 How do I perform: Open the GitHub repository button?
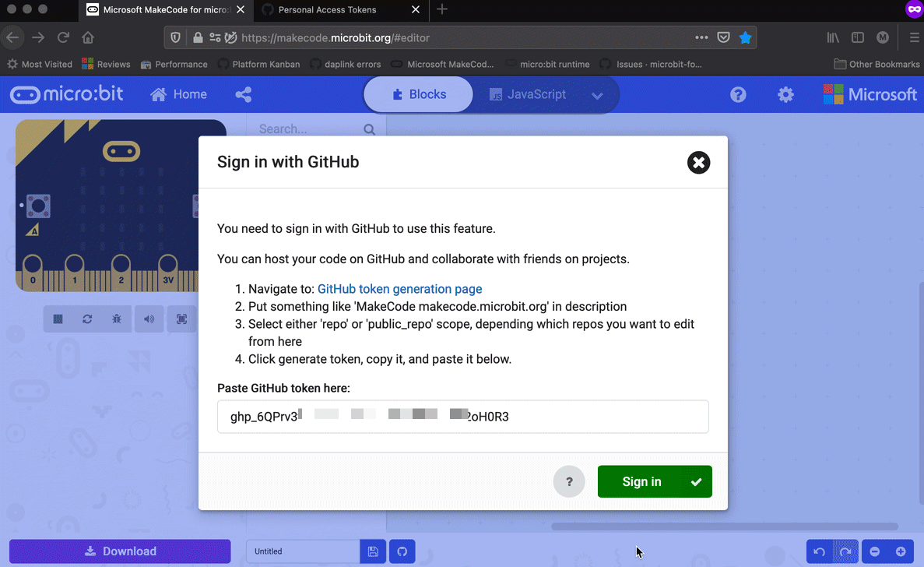click(x=402, y=551)
